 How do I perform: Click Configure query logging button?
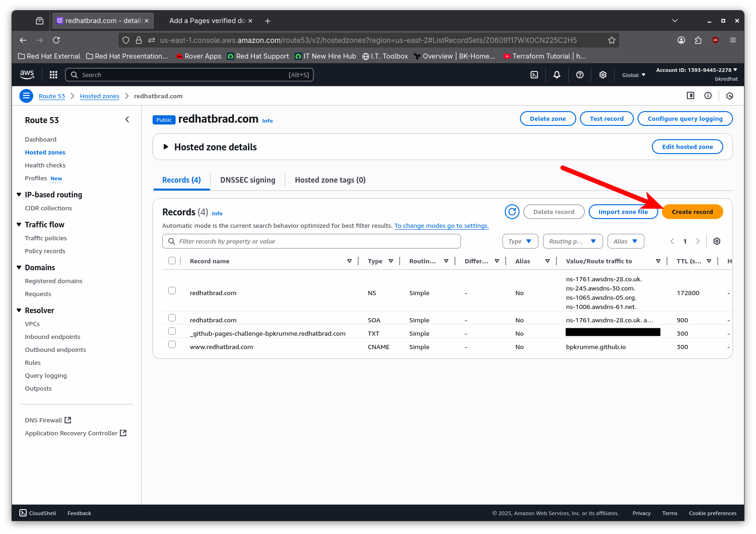point(685,119)
